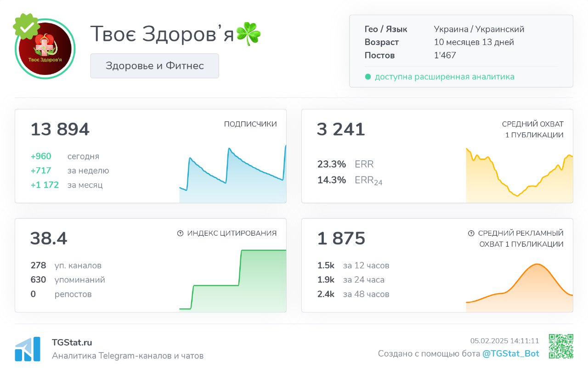Select the Здоровье и Фитнес category tag
588x369 pixels.
click(154, 66)
